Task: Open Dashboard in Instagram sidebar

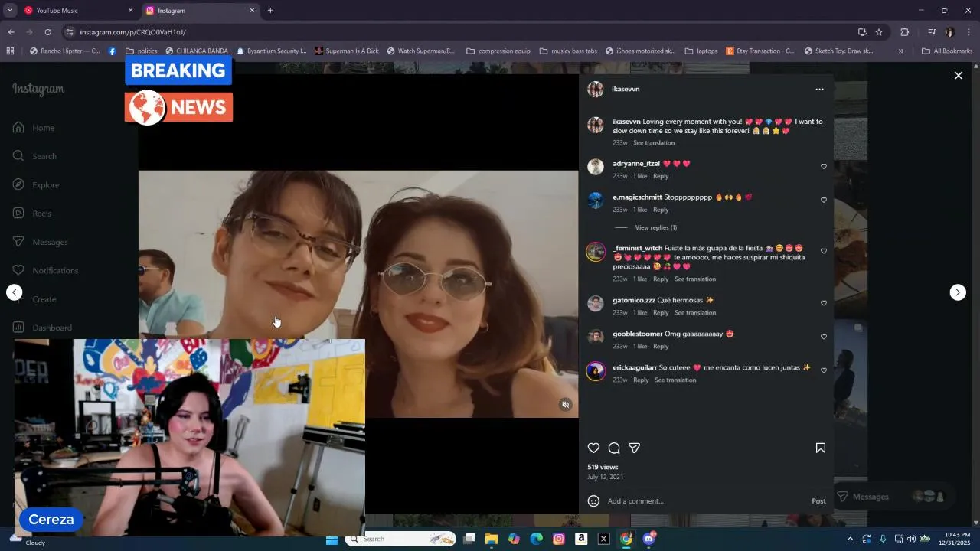Action: click(42, 328)
